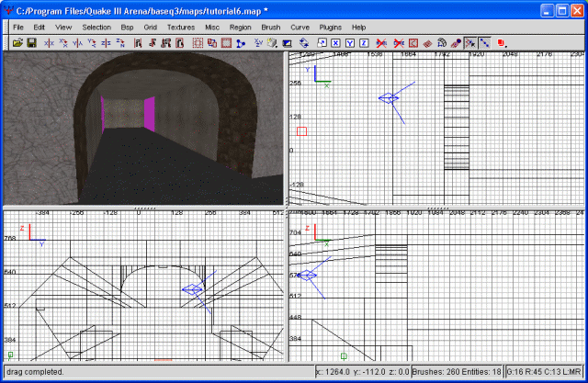This screenshot has height=383, width=588.
Task: Click the Select Partial Tall icon
Action: 165,43
